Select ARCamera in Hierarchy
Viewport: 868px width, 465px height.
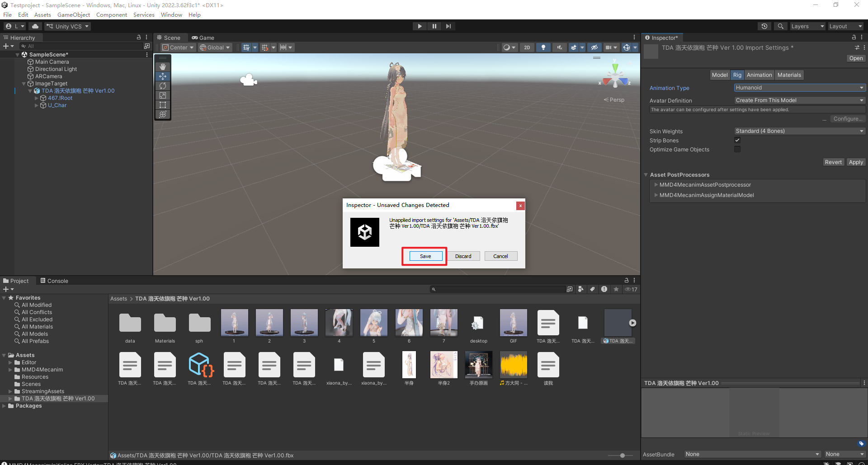[48, 76]
